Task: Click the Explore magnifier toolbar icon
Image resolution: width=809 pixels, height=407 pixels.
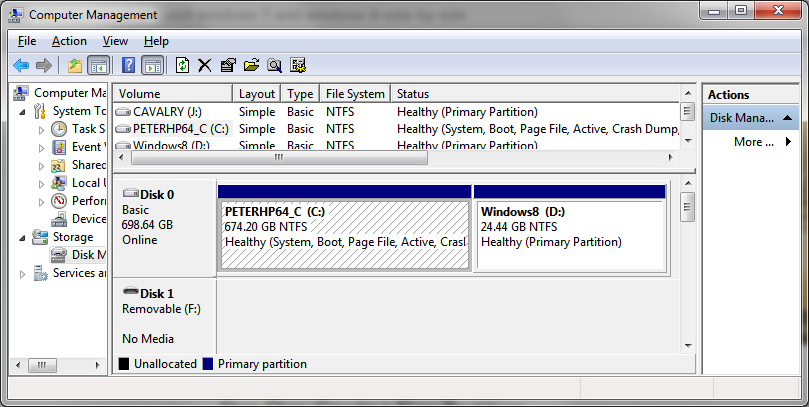Action: pos(274,66)
